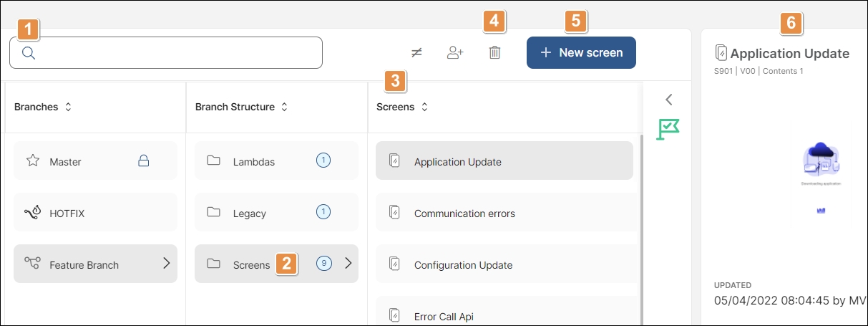Image resolution: width=868 pixels, height=326 pixels.
Task: Click the add user icon
Action: [x=455, y=52]
